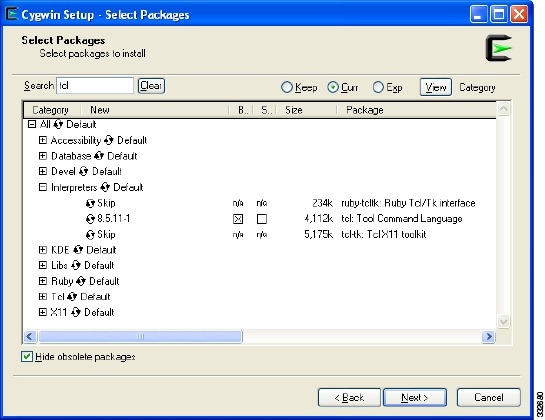Viewport: 545px width, 420px height.
Task: Click the View button
Action: pos(436,87)
